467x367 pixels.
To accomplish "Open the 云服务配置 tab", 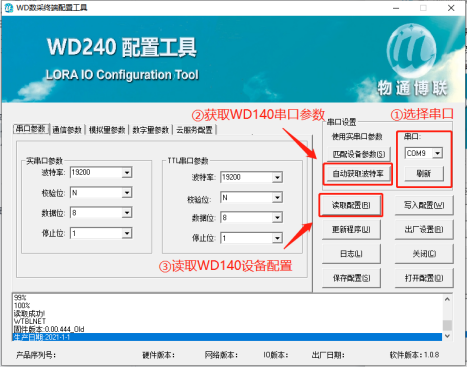I will (194, 130).
